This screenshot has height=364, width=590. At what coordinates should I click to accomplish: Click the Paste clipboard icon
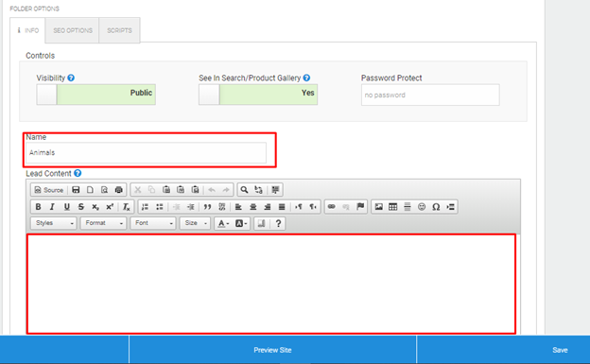pos(166,190)
